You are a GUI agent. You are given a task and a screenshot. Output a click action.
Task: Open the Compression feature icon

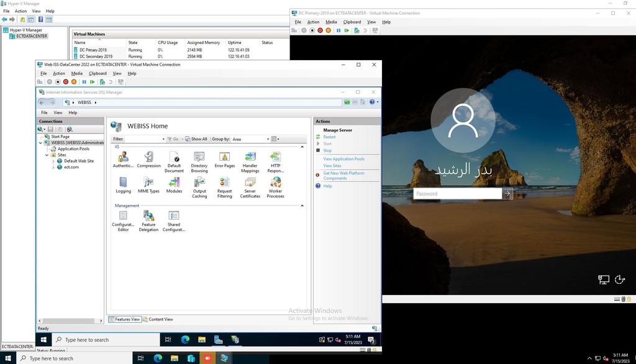[x=148, y=160]
